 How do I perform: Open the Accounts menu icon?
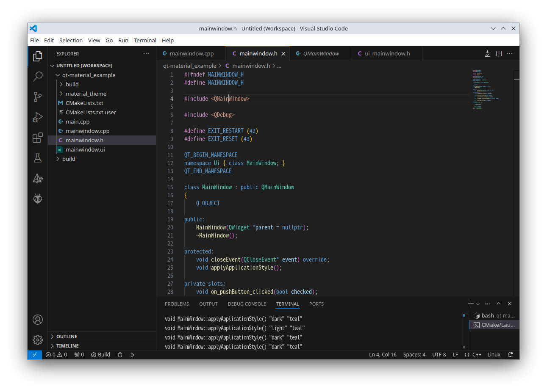click(38, 320)
